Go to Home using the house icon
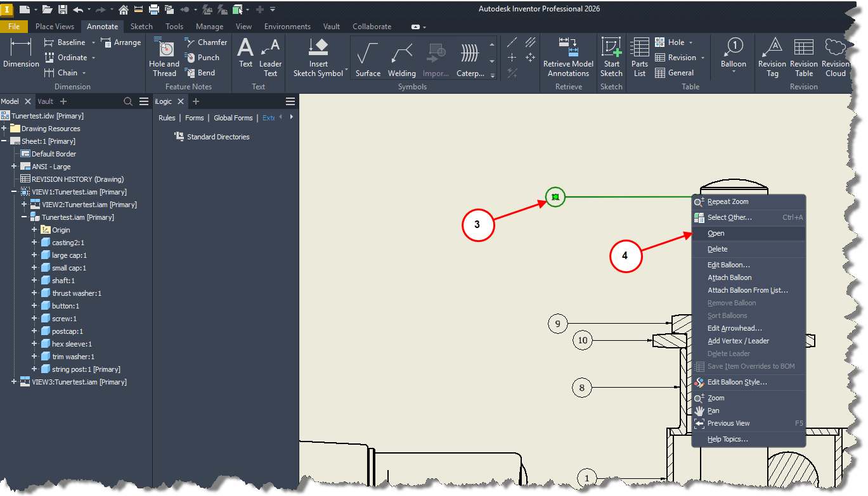868x496 pixels. (124, 10)
